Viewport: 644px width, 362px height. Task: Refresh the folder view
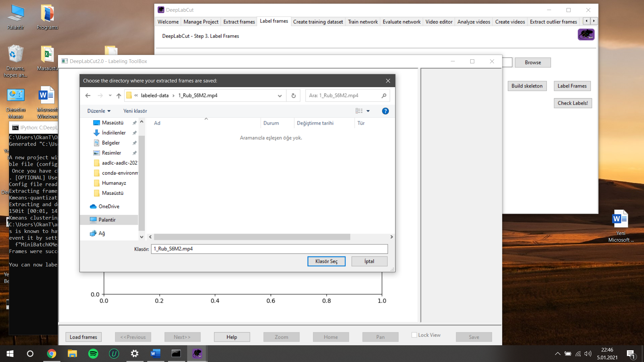(x=293, y=96)
